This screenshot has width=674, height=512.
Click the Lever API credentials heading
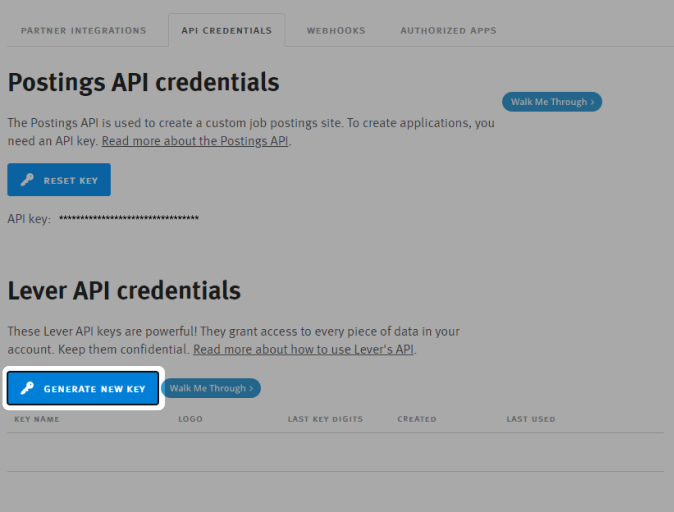coord(124,290)
